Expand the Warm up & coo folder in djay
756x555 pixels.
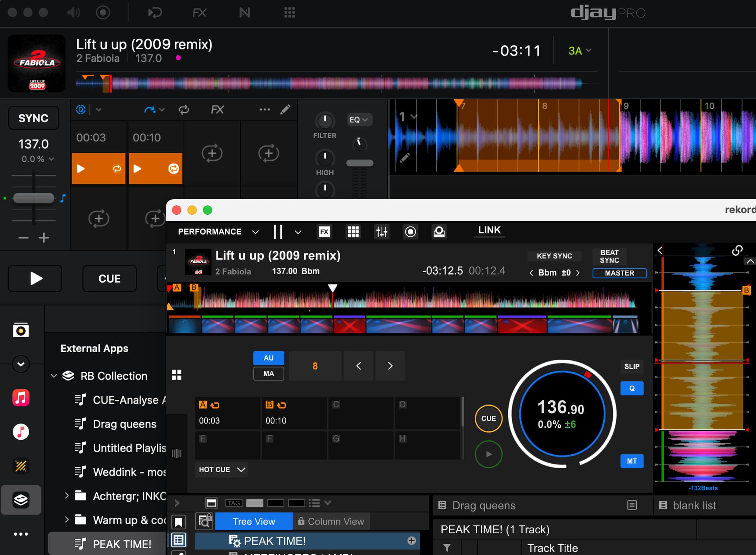[x=67, y=520]
